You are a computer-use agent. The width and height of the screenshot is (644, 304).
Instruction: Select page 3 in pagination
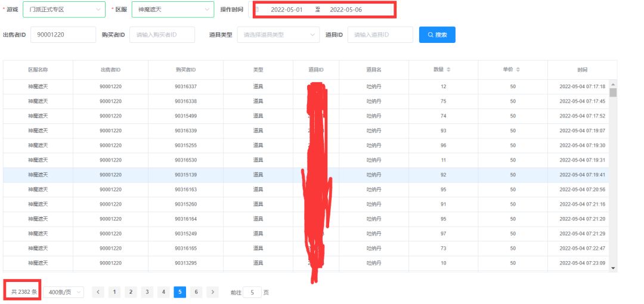[x=147, y=292]
